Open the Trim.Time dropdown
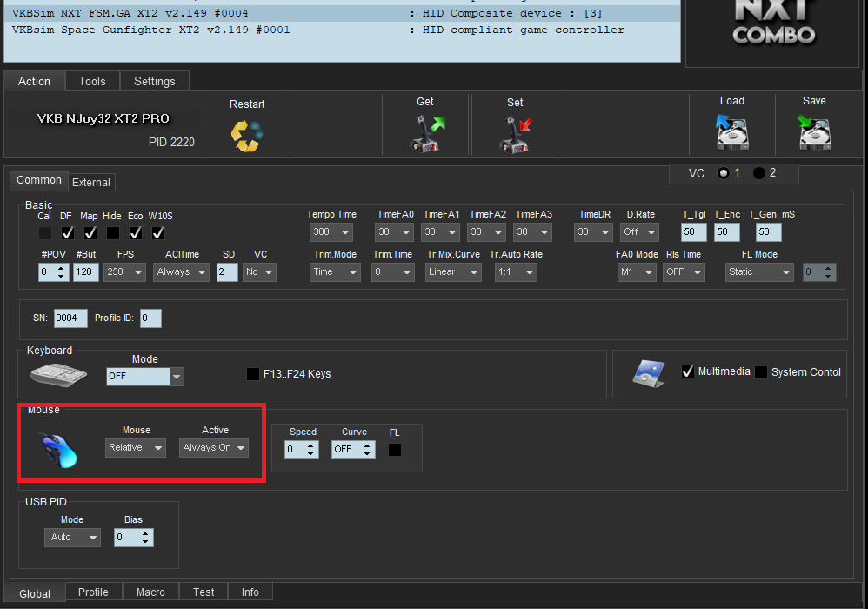The width and height of the screenshot is (868, 609). point(393,271)
